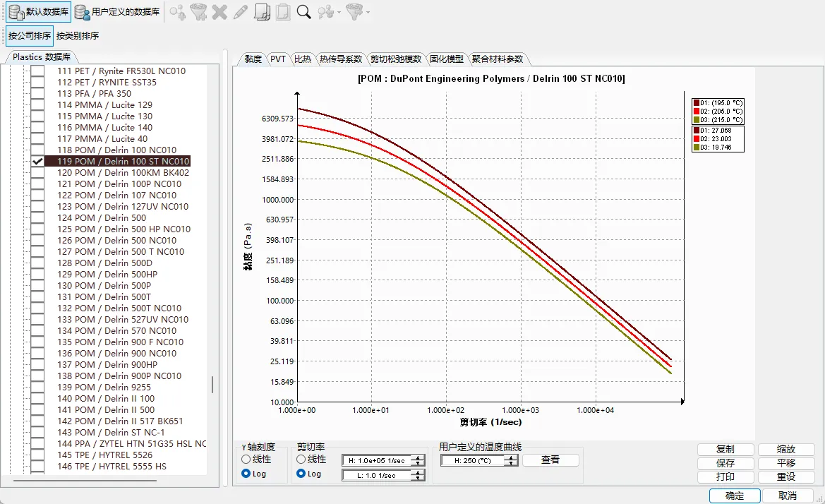This screenshot has height=504, width=825.
Task: Switch to the 黏度 tab
Action: coord(253,59)
